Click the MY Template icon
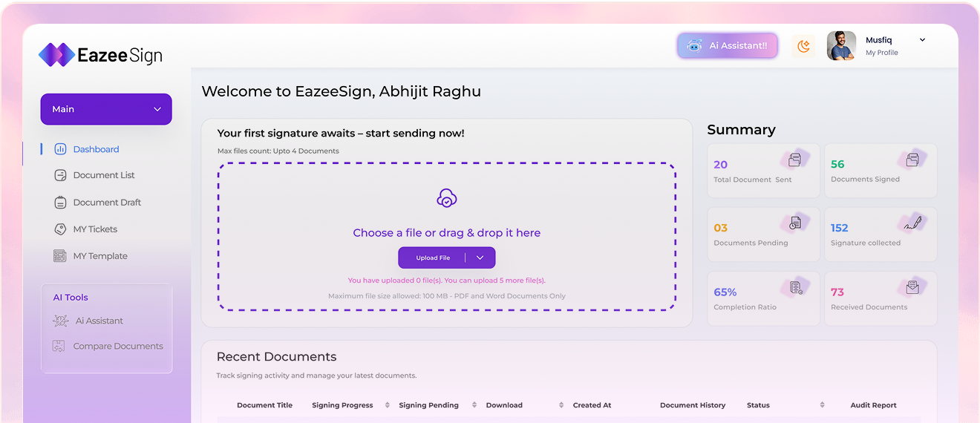The image size is (980, 423). click(60, 256)
